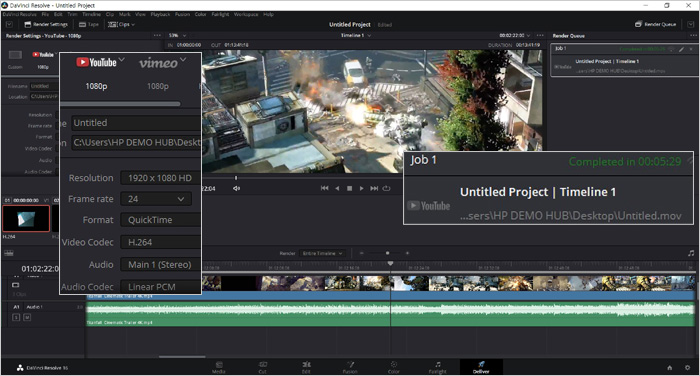Remove Job 1 from the render queue
700x376 pixels.
point(691,49)
